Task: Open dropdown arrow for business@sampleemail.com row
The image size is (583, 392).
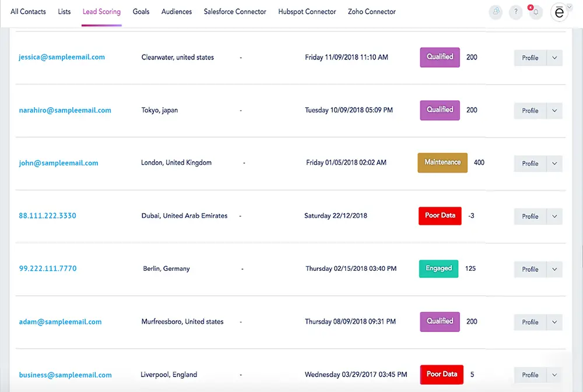Action: [x=554, y=375]
